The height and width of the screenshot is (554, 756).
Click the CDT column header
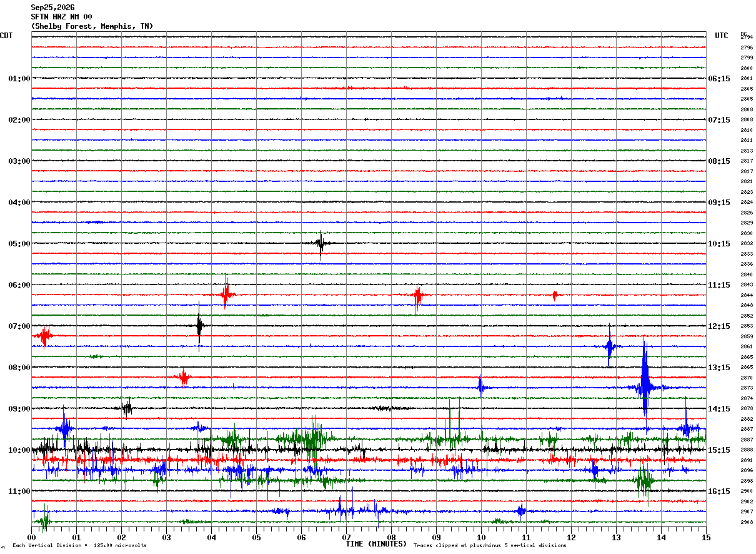click(x=6, y=36)
